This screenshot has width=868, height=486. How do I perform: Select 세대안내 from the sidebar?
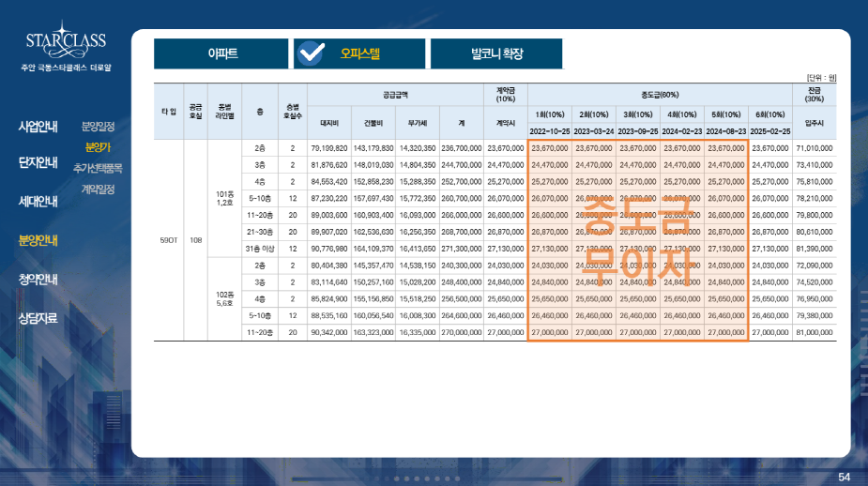pyautogui.click(x=38, y=201)
